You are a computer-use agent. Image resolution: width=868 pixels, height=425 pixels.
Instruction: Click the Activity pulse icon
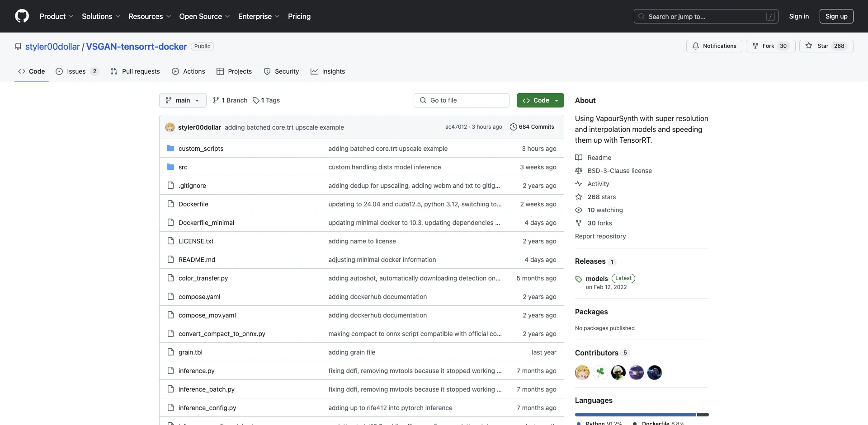579,184
